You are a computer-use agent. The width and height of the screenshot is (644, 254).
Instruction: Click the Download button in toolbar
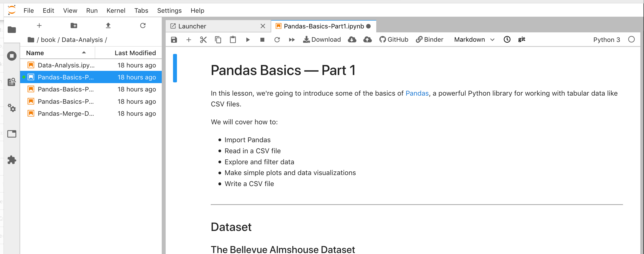(x=322, y=39)
